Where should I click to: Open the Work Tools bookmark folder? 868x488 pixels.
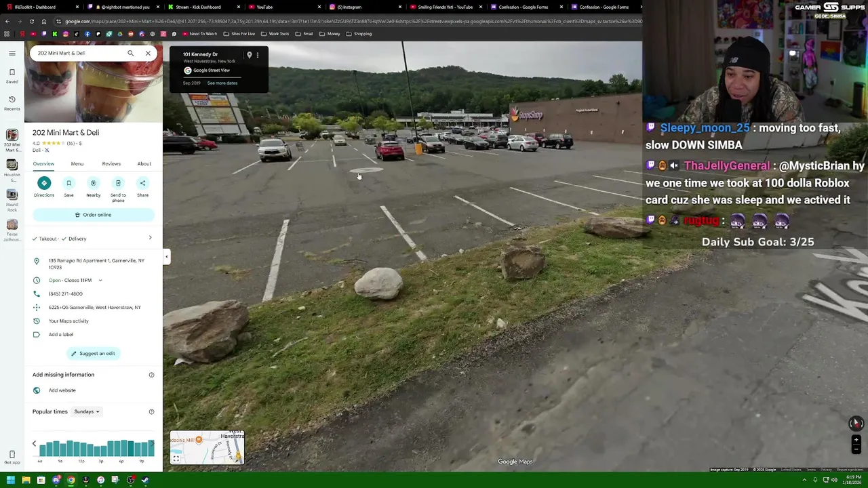pyautogui.click(x=275, y=34)
